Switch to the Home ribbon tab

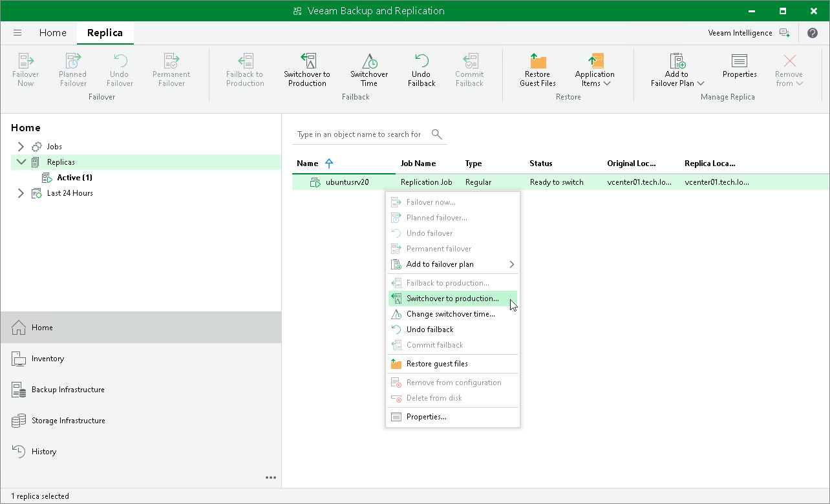[x=52, y=33]
